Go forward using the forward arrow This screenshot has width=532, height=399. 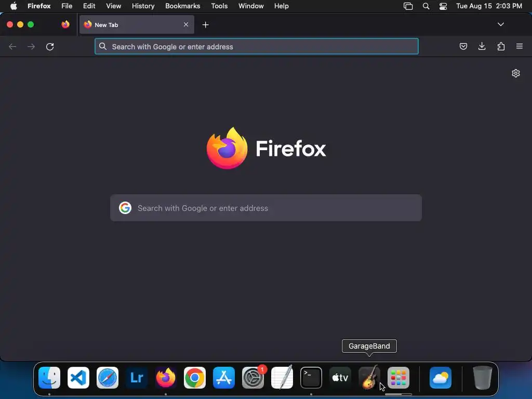[31, 46]
